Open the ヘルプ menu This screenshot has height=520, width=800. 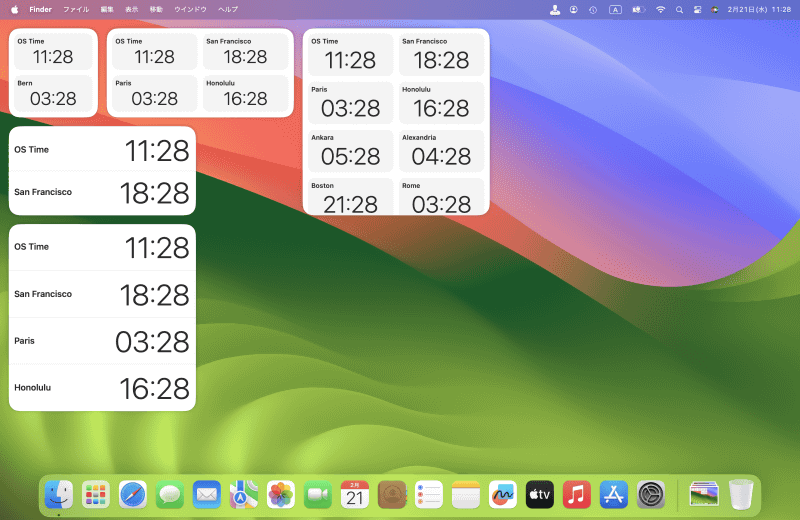228,9
